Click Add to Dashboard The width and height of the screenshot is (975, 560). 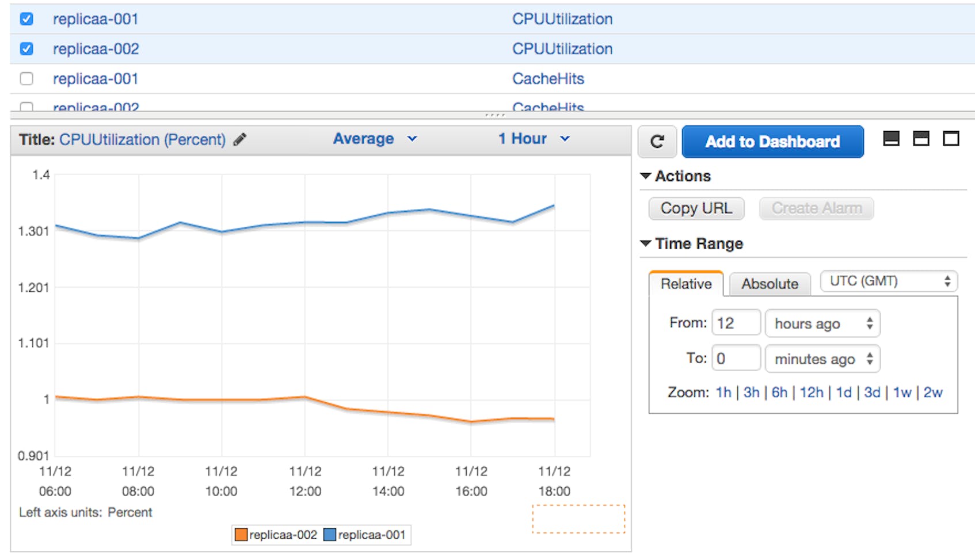[x=772, y=142]
